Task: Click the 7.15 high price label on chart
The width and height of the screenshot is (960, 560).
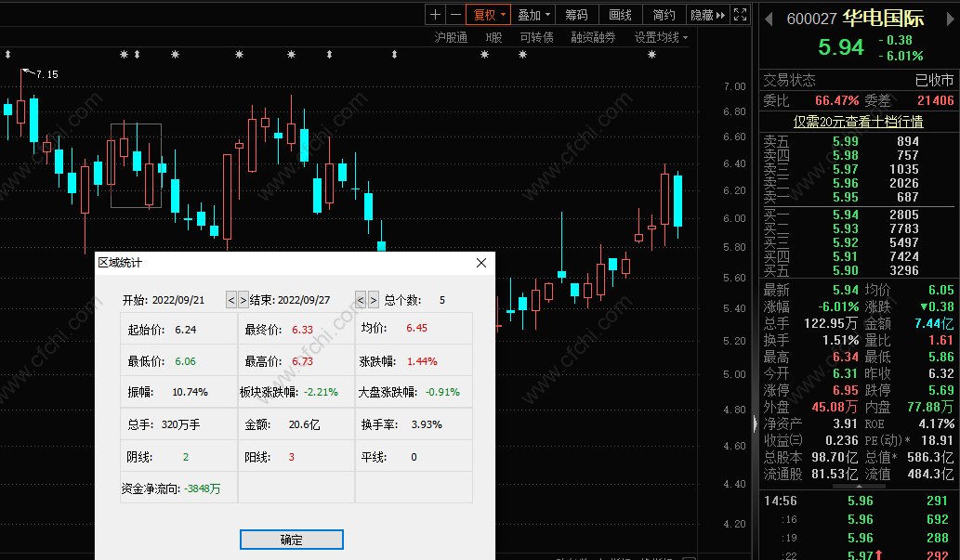Action: pyautogui.click(x=47, y=74)
